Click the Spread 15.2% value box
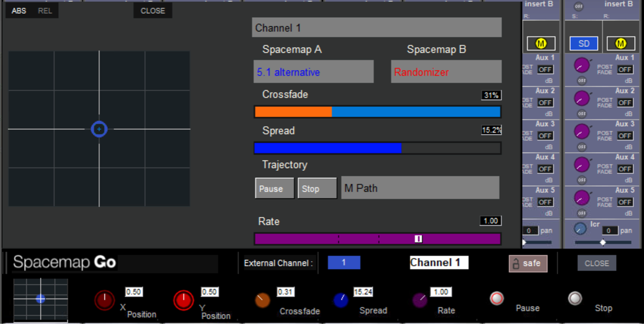This screenshot has width=644, height=326. pyautogui.click(x=491, y=130)
